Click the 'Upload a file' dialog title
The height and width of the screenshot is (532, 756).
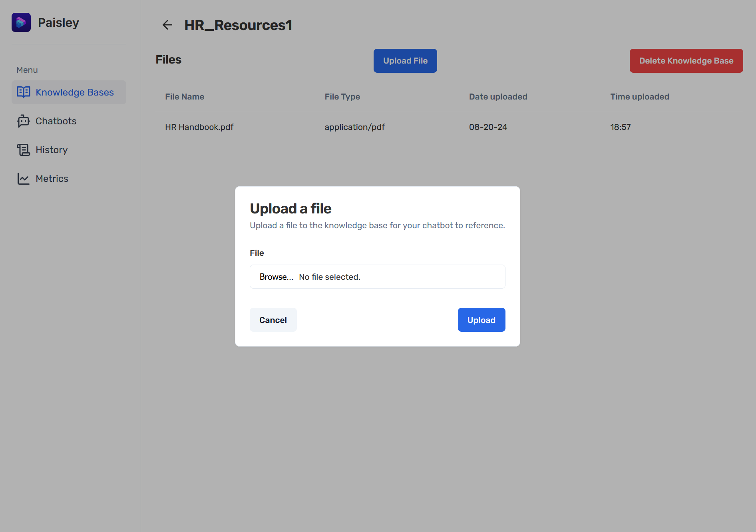(x=290, y=209)
